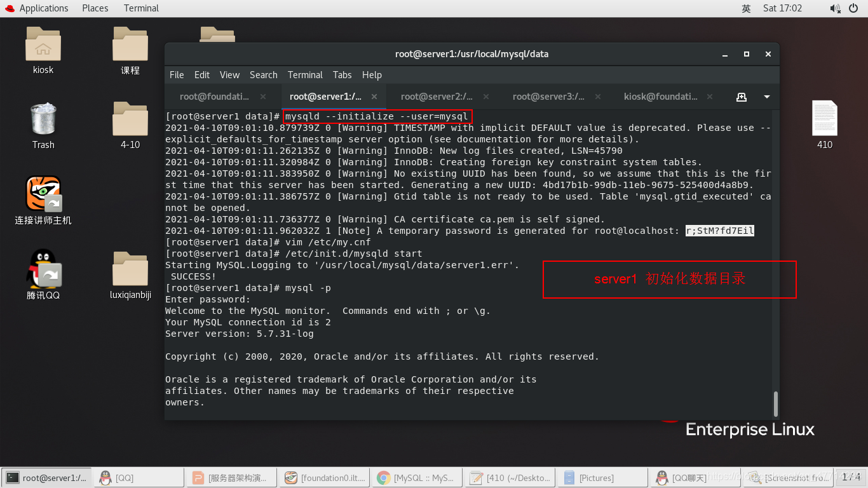Viewport: 868px width, 488px height.
Task: Open the [410 (~/Deskto... taskbar entry
Action: pyautogui.click(x=510, y=477)
